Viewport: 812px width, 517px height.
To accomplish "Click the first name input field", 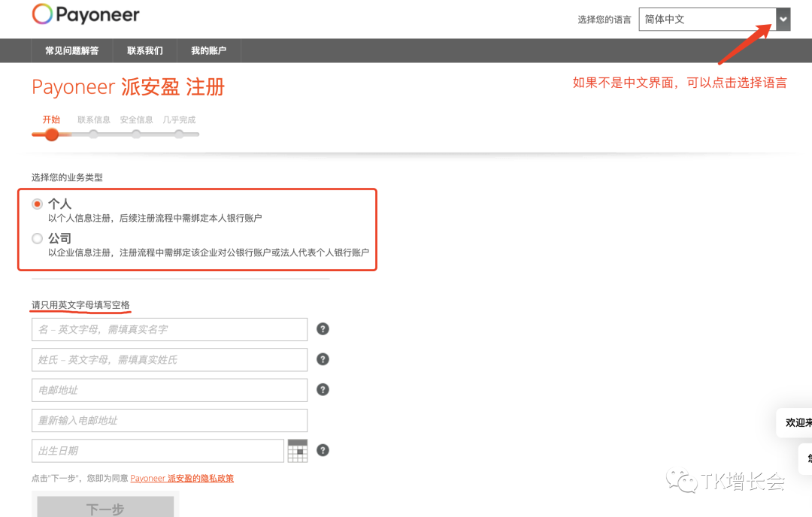I will click(x=169, y=329).
